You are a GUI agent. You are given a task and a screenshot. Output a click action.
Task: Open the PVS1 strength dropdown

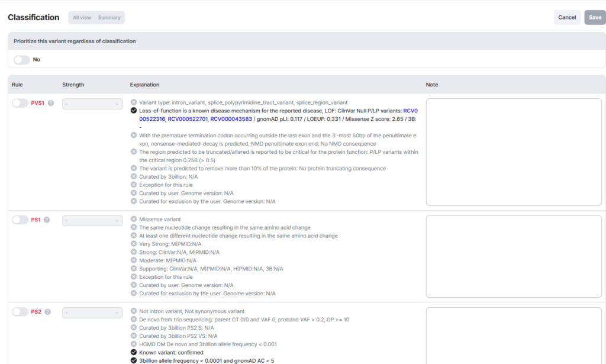[x=92, y=104]
